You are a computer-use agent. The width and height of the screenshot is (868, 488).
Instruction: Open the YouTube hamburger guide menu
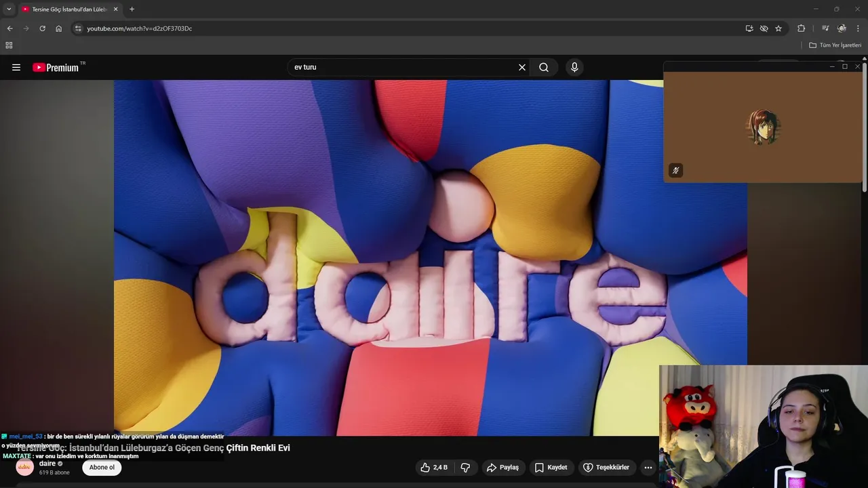pyautogui.click(x=16, y=67)
